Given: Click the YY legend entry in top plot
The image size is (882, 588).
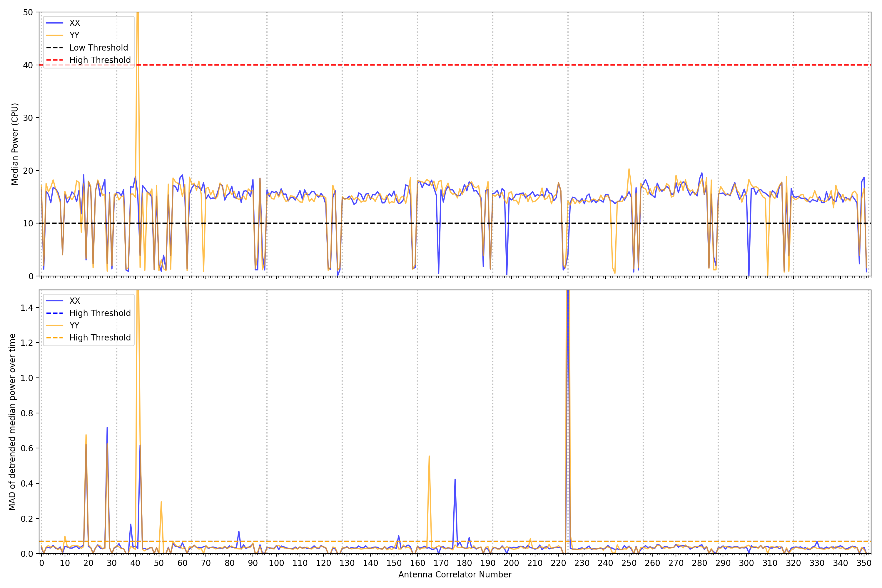Looking at the screenshot, I should pyautogui.click(x=74, y=35).
